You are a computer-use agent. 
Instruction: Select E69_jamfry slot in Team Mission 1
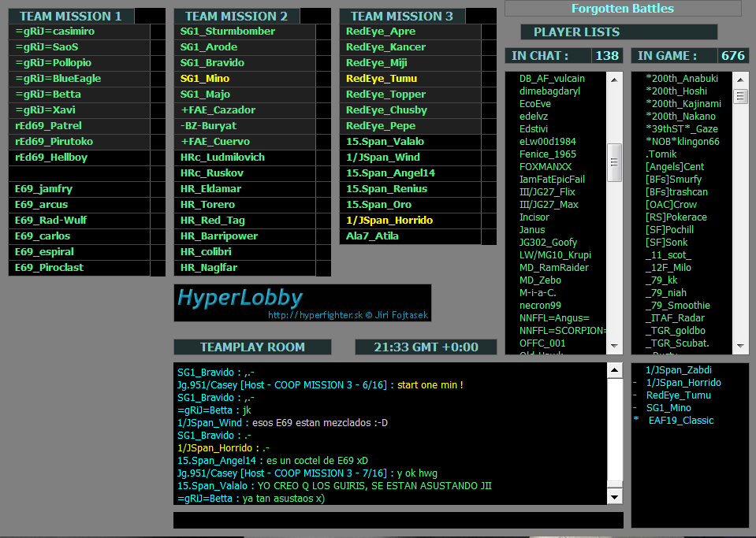coord(79,189)
